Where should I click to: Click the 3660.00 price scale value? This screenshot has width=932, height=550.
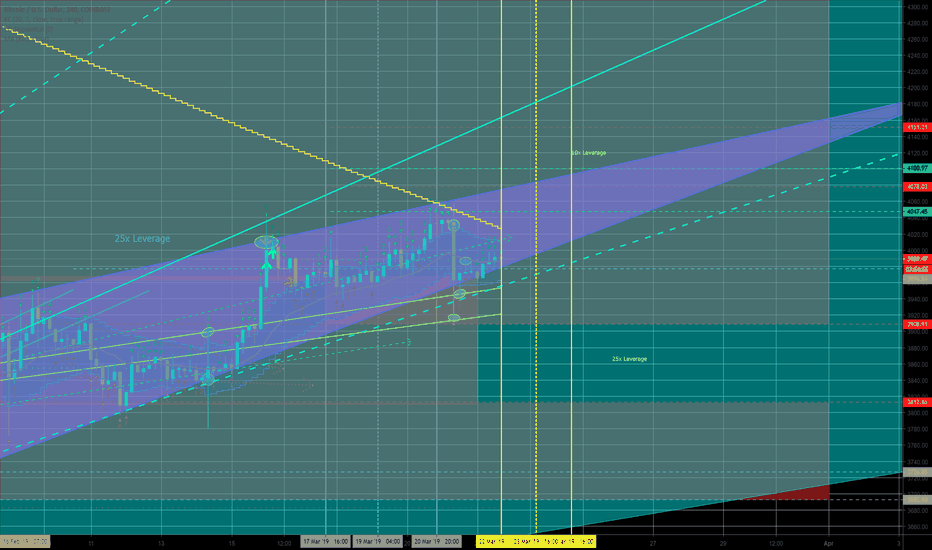918,527
